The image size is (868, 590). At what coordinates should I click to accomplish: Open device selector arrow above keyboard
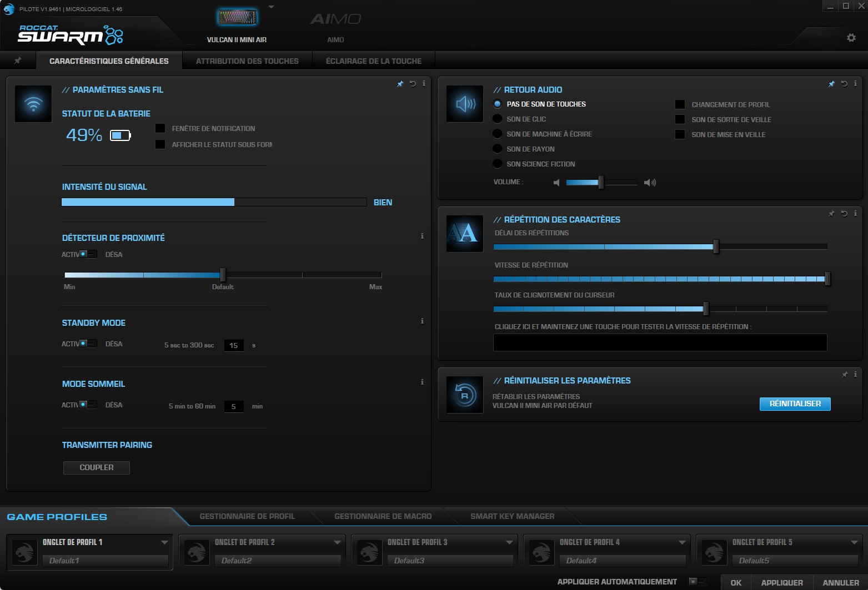click(271, 7)
